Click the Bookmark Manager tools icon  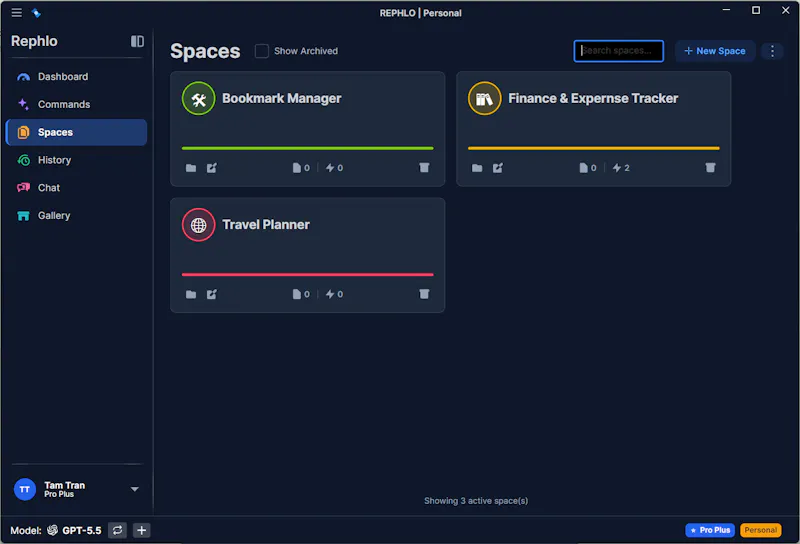tap(198, 98)
